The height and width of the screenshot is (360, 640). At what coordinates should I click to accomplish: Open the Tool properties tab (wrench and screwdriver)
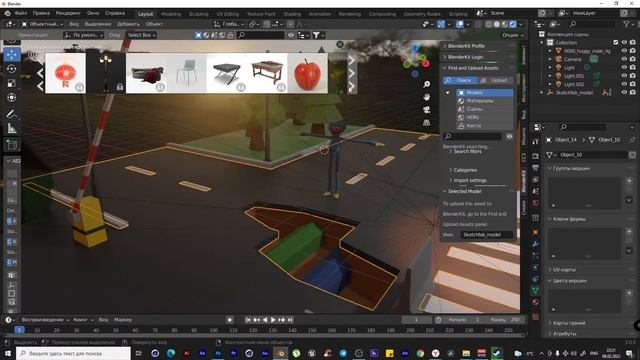(x=536, y=141)
